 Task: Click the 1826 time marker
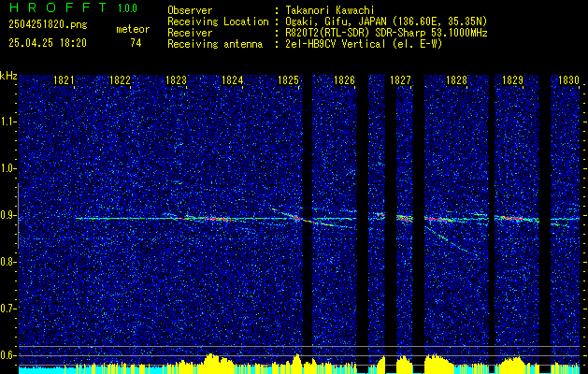coord(344,80)
